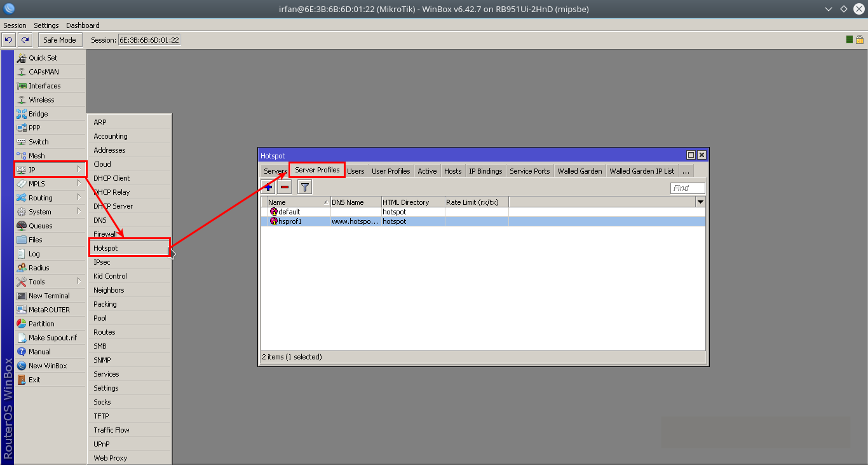Expand the MPLS submenu arrow
Viewport: 868px width, 465px height.
79,183
